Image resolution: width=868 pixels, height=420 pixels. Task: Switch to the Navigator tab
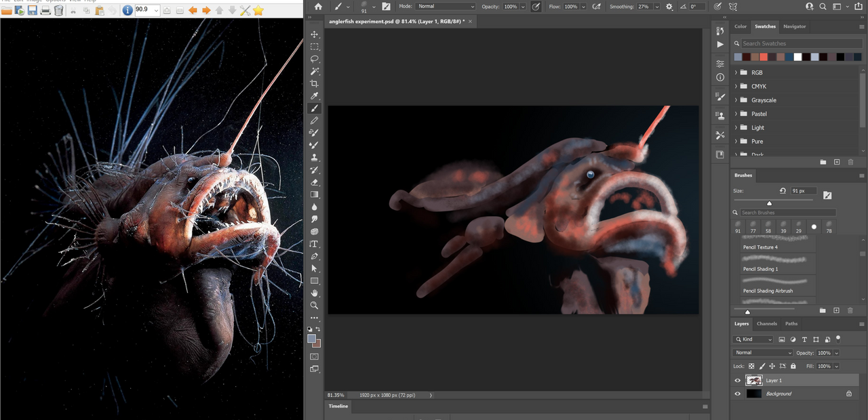tap(795, 26)
